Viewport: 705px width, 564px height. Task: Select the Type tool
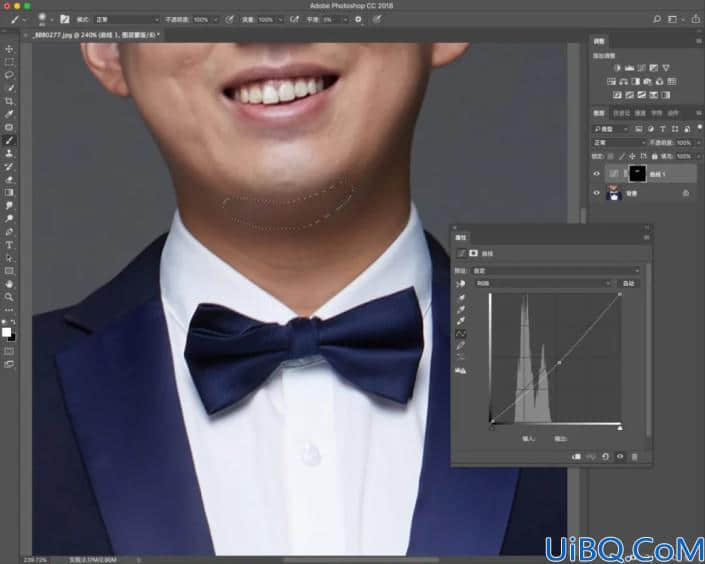9,245
